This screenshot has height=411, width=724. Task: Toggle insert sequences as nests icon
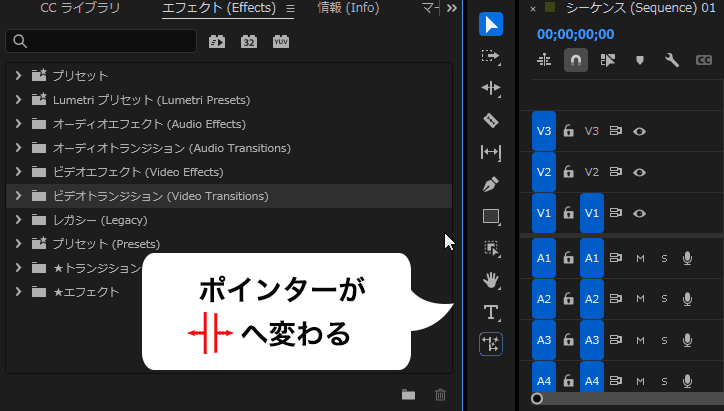(544, 60)
